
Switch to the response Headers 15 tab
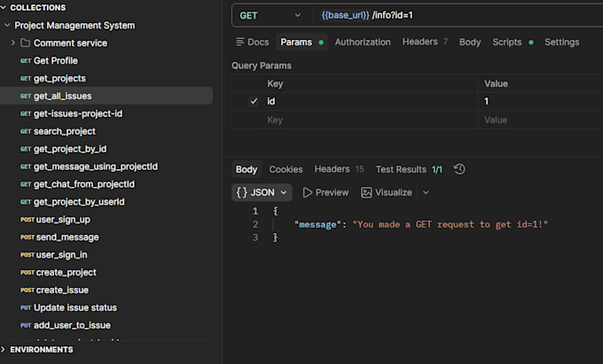339,169
